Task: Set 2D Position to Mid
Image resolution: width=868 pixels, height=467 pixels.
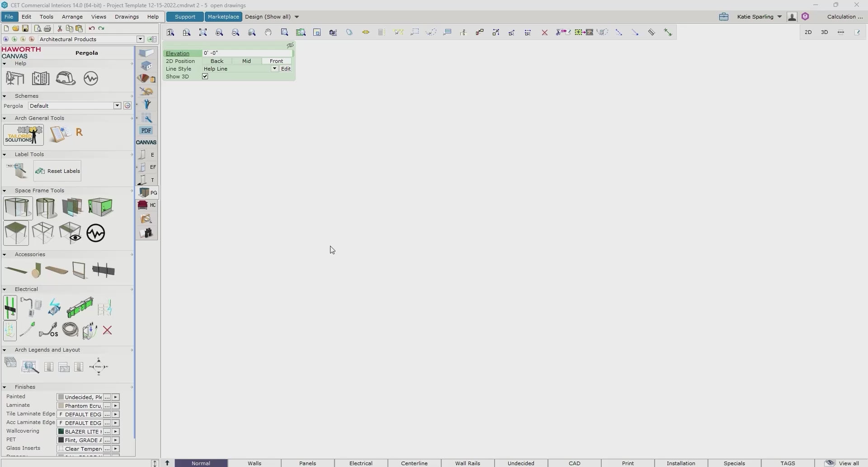Action: [246, 61]
